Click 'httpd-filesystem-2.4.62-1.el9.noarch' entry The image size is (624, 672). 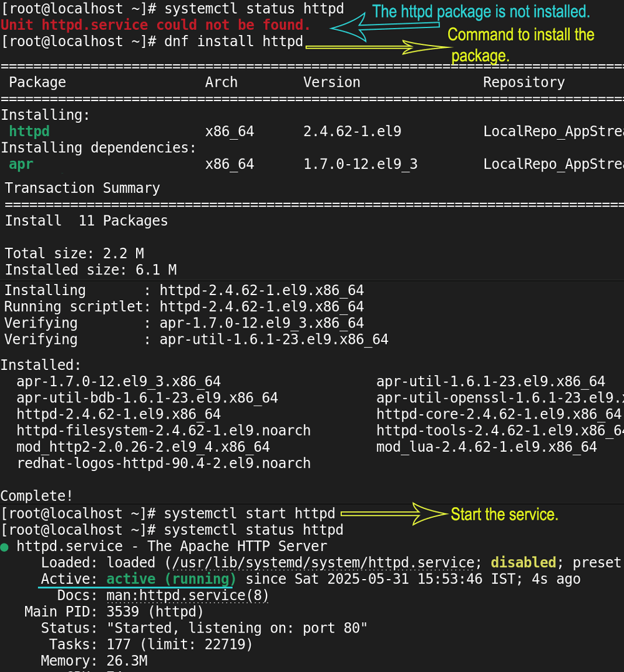click(x=163, y=431)
